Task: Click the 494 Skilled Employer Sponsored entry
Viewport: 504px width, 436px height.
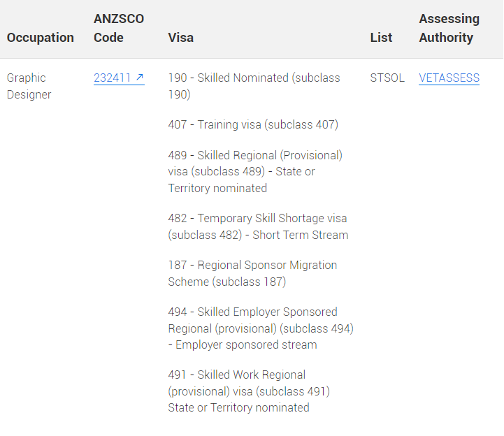Action: click(261, 328)
